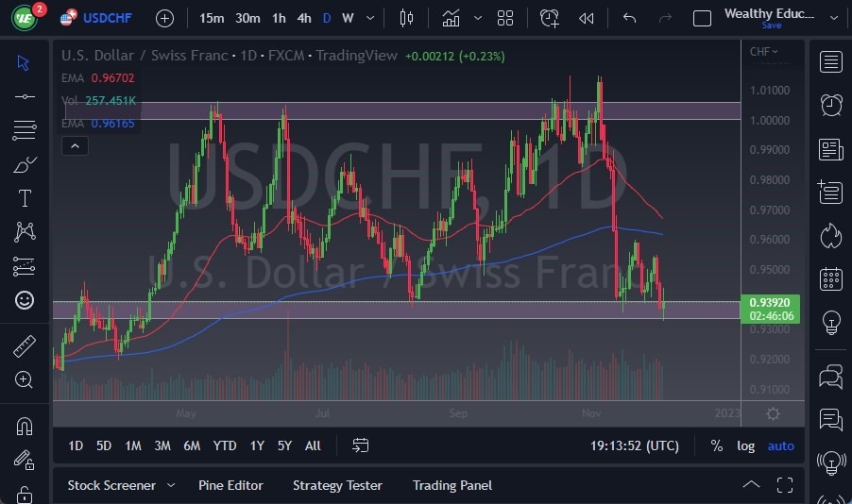
Task: Set date range to 6M
Action: tap(192, 445)
